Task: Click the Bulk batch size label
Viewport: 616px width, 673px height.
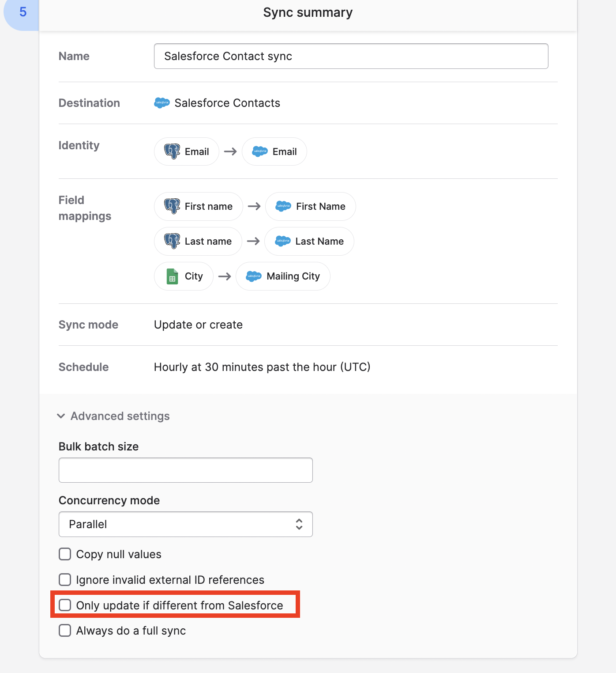Action: (99, 446)
